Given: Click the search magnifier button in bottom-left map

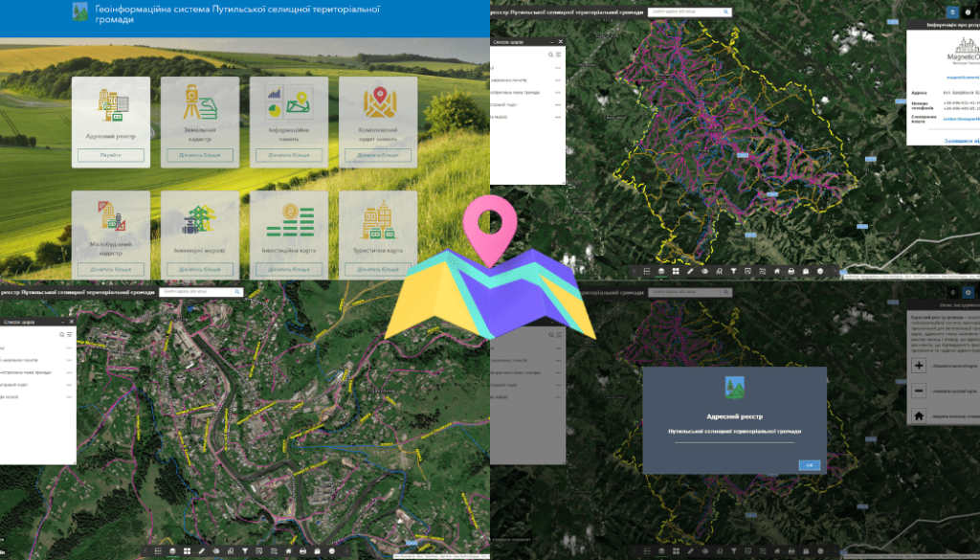Looking at the screenshot, I should point(237,292).
